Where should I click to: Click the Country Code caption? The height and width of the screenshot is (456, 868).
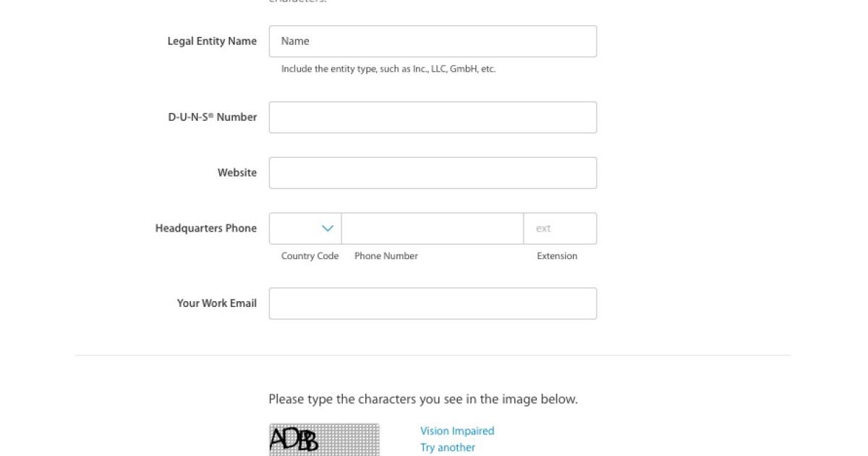tap(310, 256)
